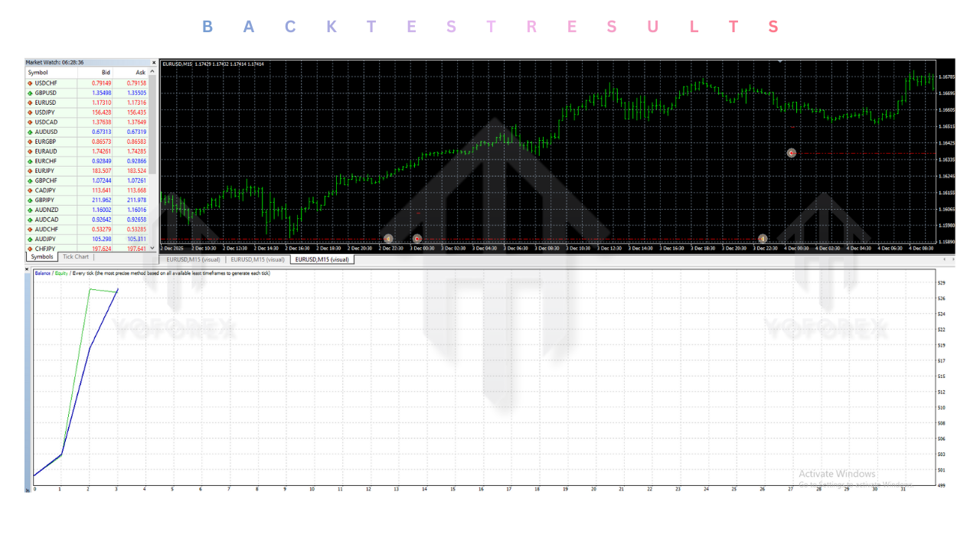Click the green up-arrow icon beside GBPUSD
The image size is (980, 551).
[x=31, y=93]
